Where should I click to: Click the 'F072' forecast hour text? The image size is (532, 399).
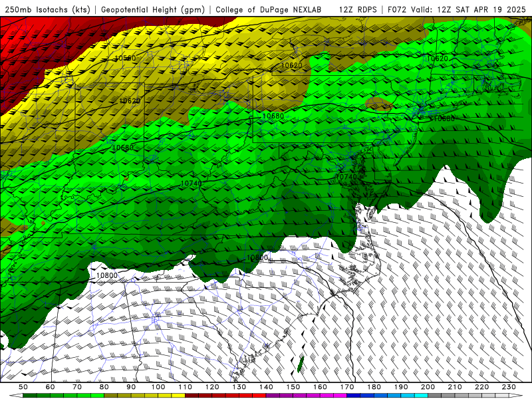(x=397, y=9)
